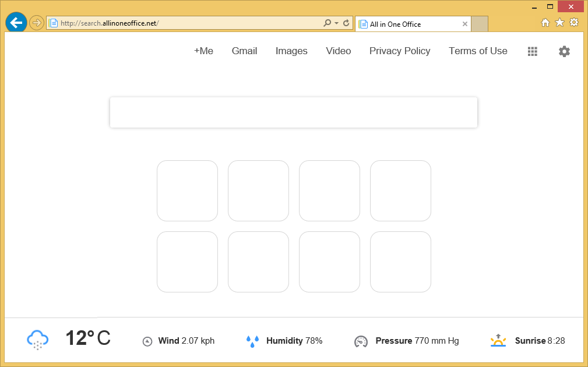588x367 pixels.
Task: Select the first empty shortcut tile
Action: [x=187, y=191]
